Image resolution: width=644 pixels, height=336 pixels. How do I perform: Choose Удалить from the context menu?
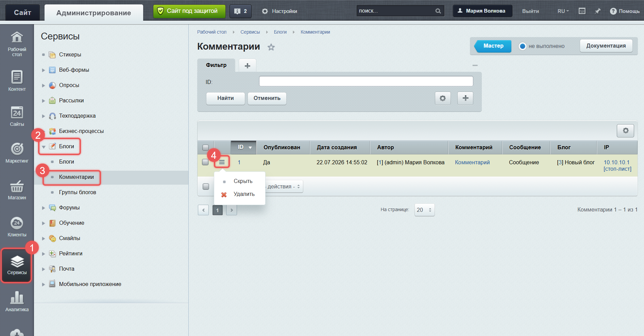point(244,194)
